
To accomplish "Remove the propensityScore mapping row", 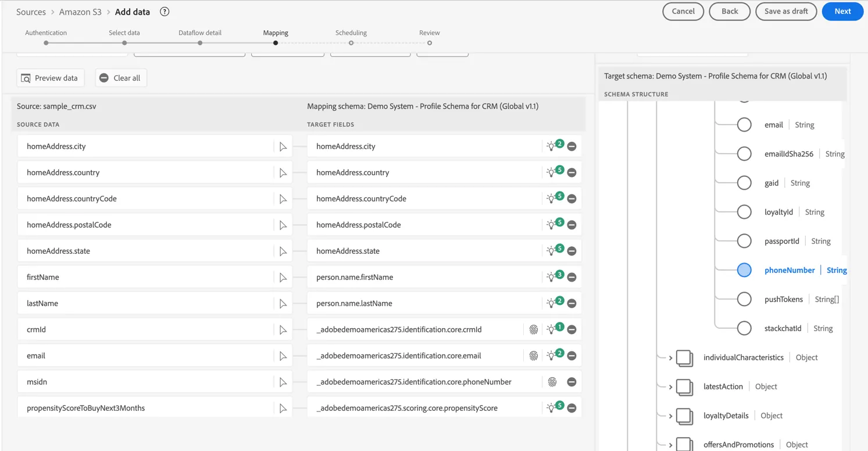I will [572, 408].
